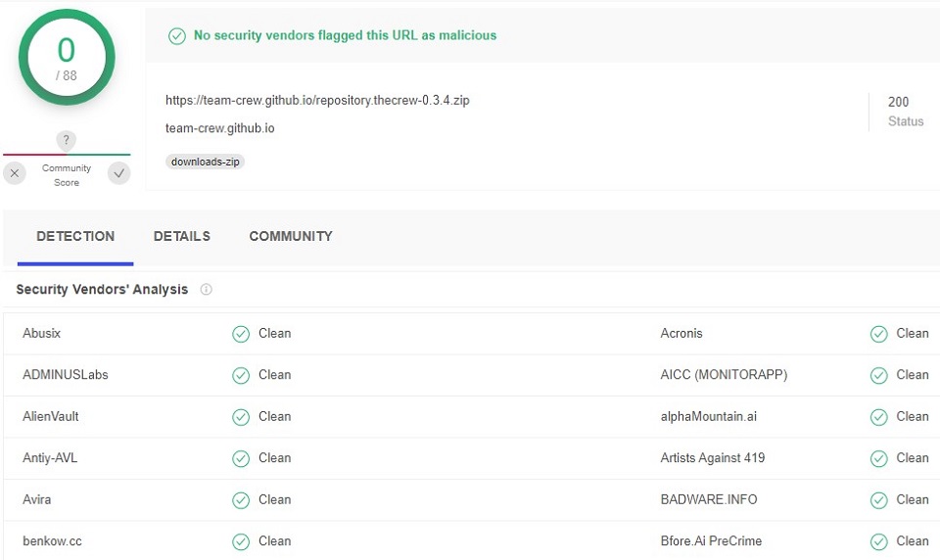The width and height of the screenshot is (940, 560).
Task: Open the COMMUNITY tab
Action: tap(291, 236)
